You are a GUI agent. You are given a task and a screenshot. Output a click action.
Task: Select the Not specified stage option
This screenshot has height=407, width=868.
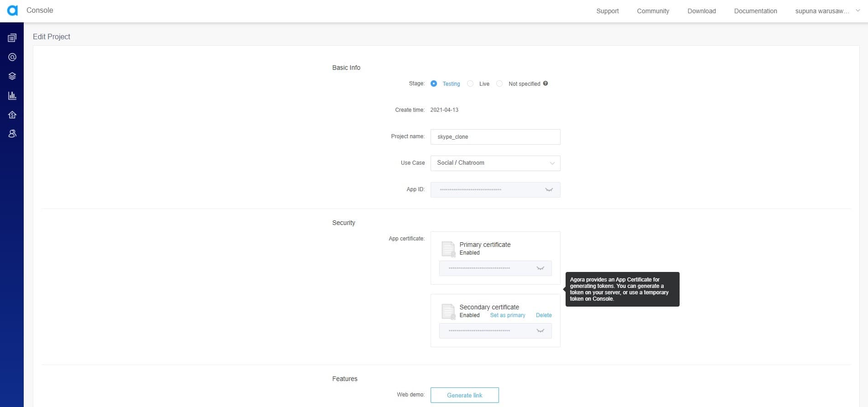click(499, 83)
